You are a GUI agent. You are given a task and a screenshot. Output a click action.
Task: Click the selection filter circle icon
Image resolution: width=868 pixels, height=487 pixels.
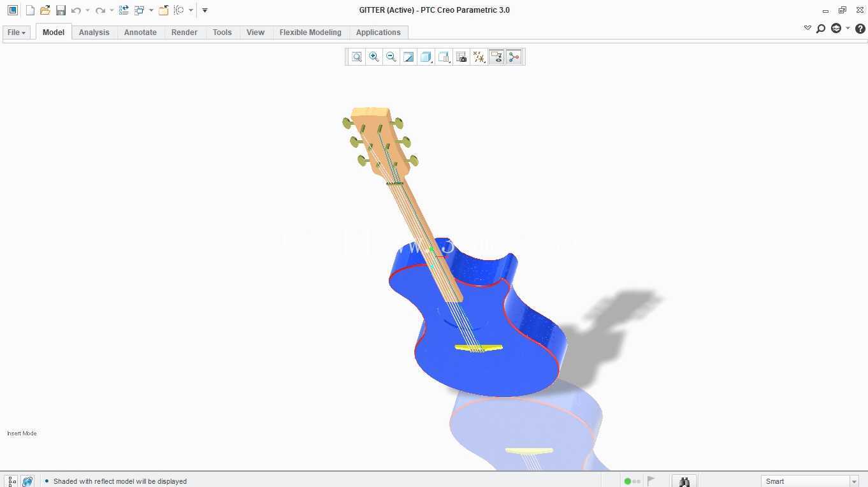[x=179, y=10]
